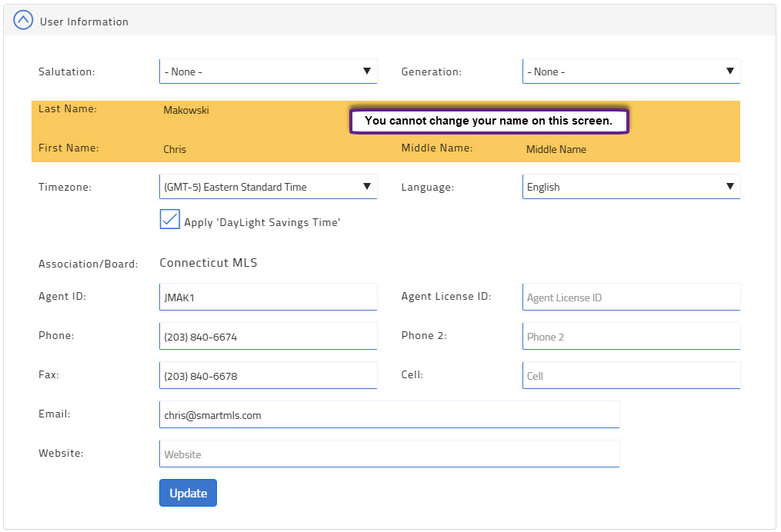Click the Salutation label
Image resolution: width=781 pixels, height=532 pixels.
[67, 71]
